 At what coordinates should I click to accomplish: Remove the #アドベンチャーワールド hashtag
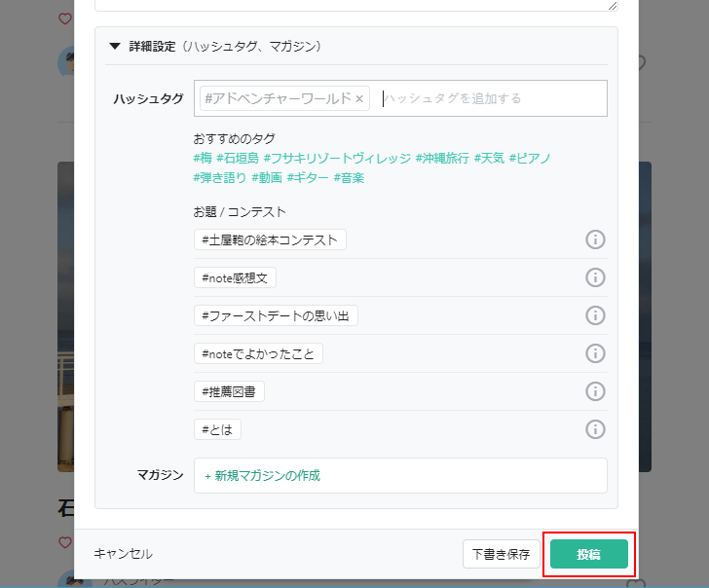pyautogui.click(x=359, y=98)
